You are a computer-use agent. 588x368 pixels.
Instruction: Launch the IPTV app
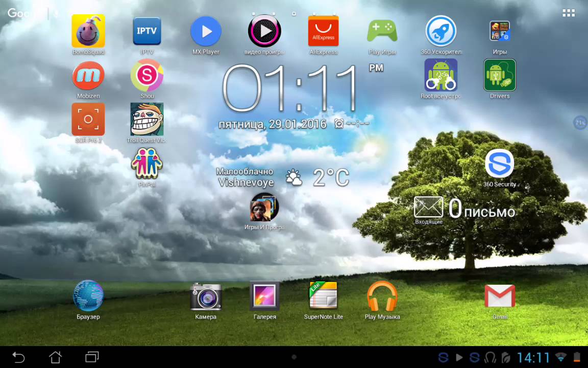click(146, 31)
